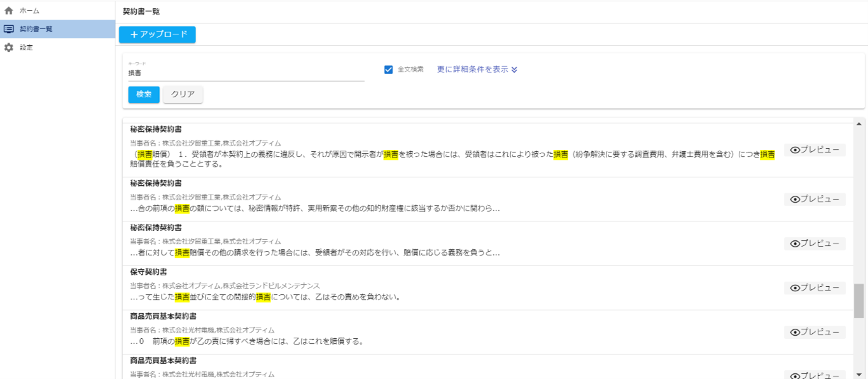Screen dimensions: 868x379
Task: Uncheck the 全文検索 checkbox
Action: click(x=388, y=69)
